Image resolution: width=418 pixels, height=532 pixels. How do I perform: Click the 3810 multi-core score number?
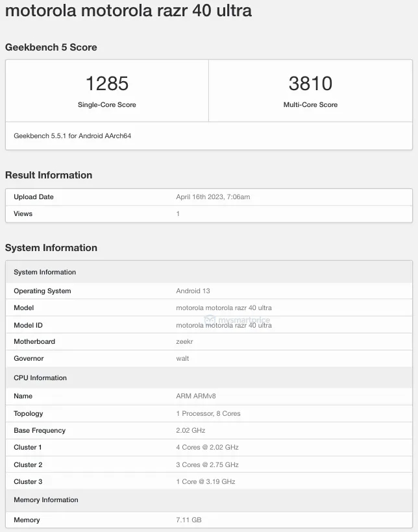pyautogui.click(x=310, y=84)
